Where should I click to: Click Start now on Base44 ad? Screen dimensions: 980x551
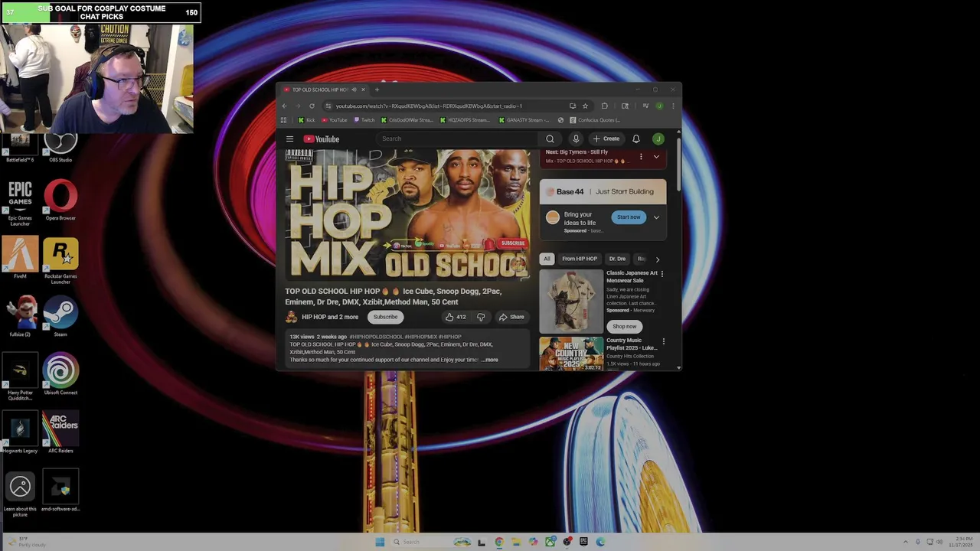click(629, 217)
